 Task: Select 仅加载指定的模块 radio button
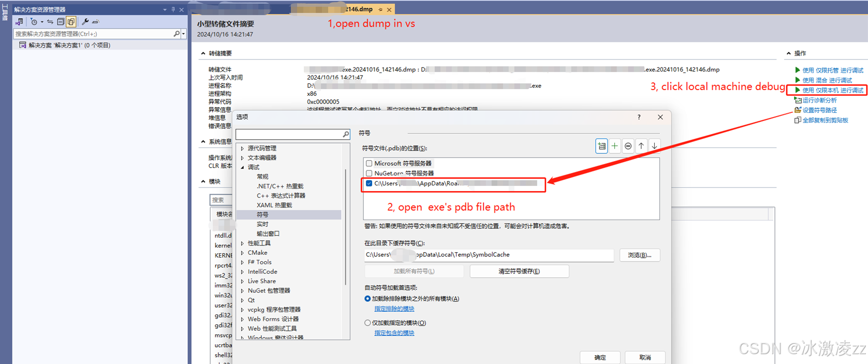[x=367, y=323]
